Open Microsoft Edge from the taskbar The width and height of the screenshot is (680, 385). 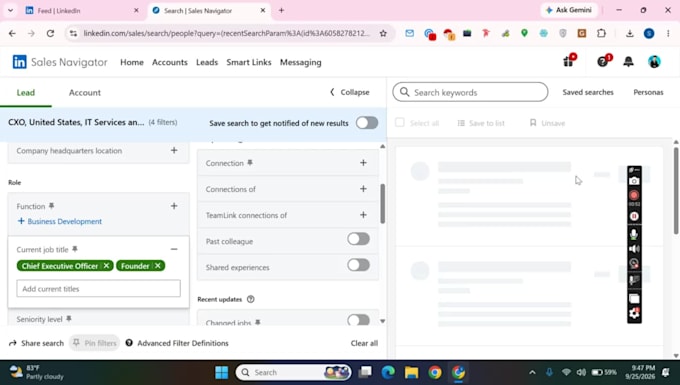pos(388,372)
